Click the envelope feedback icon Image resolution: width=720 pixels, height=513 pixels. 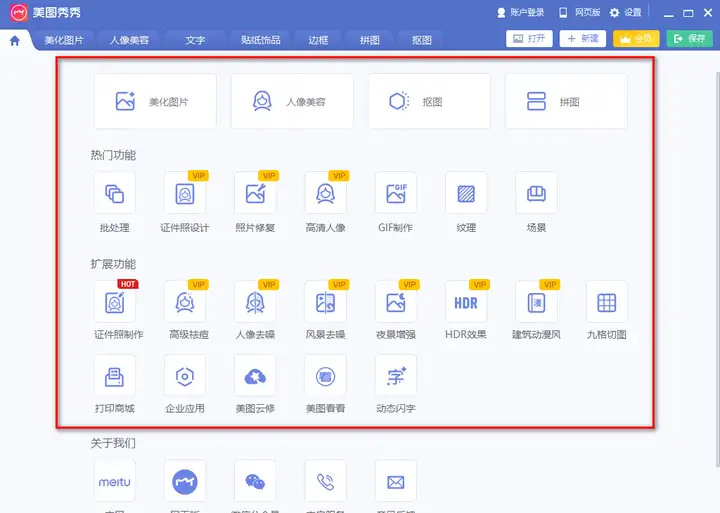pos(396,481)
